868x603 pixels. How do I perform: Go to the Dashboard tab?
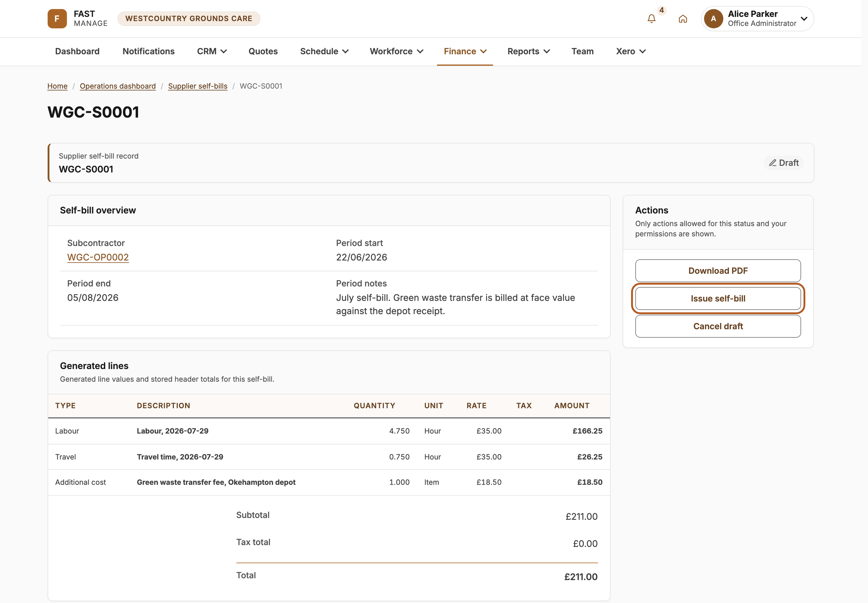[x=77, y=51]
